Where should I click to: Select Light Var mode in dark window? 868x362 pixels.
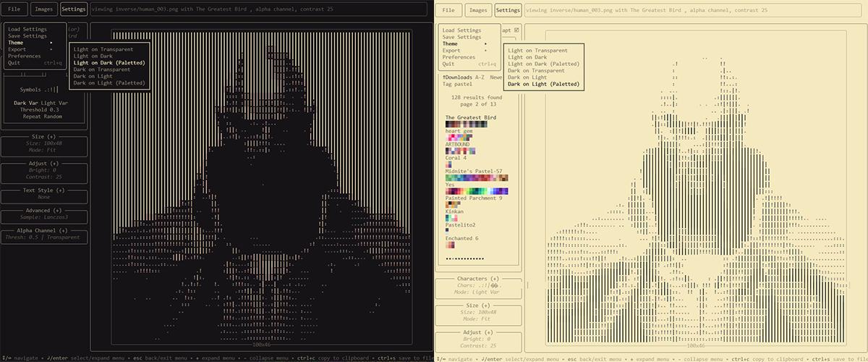tap(55, 103)
